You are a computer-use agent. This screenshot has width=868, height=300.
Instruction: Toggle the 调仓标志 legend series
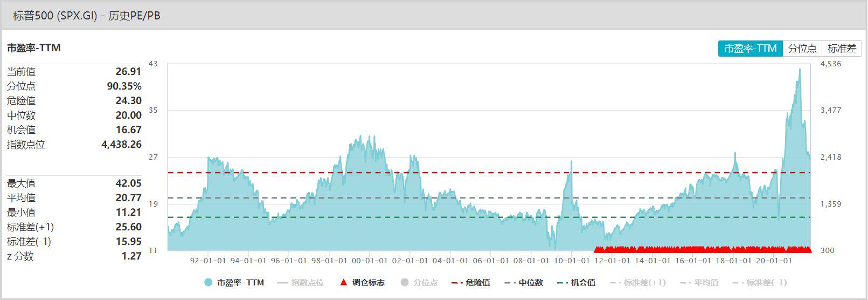click(363, 282)
